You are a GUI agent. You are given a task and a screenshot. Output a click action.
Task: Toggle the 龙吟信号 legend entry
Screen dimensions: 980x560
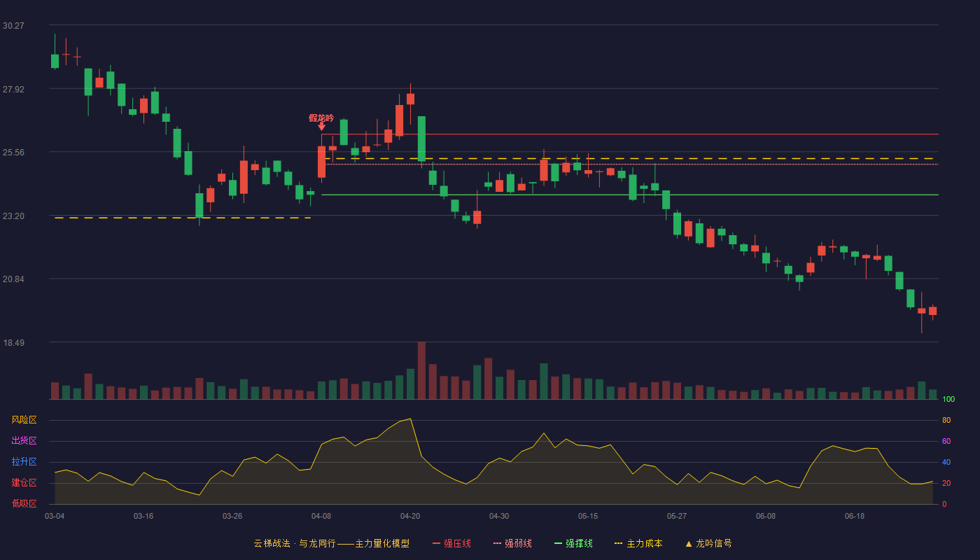(x=708, y=543)
